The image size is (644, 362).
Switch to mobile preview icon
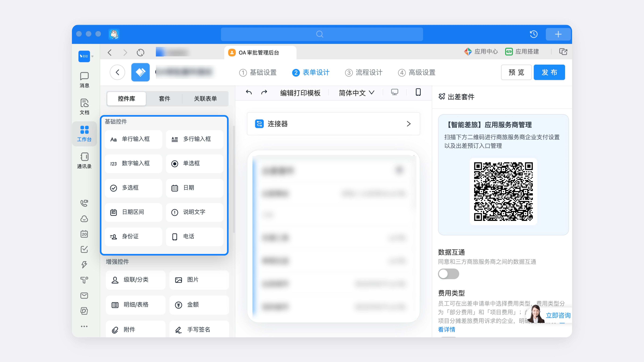[x=418, y=92]
